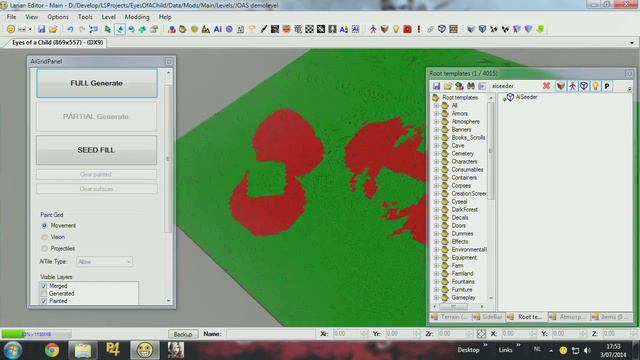Click the save icon in Root templates panel
The width and height of the screenshot is (640, 360).
tap(436, 86)
